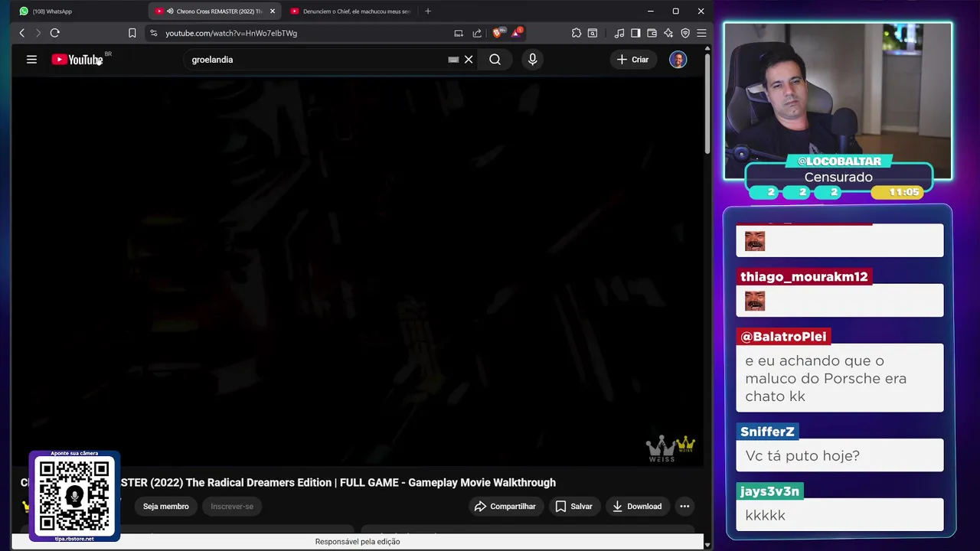
Task: Mute the Chrono Cross tab's audio icon
Action: coord(170,11)
